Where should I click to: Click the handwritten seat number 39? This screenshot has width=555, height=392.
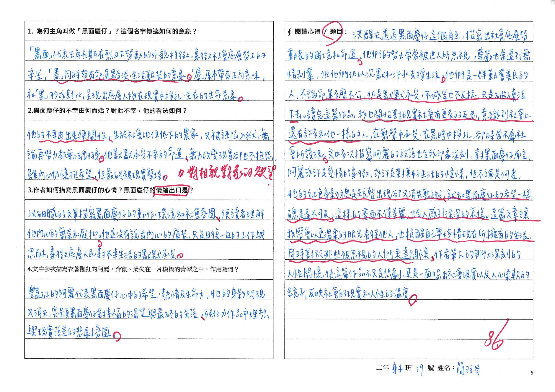[419, 369]
